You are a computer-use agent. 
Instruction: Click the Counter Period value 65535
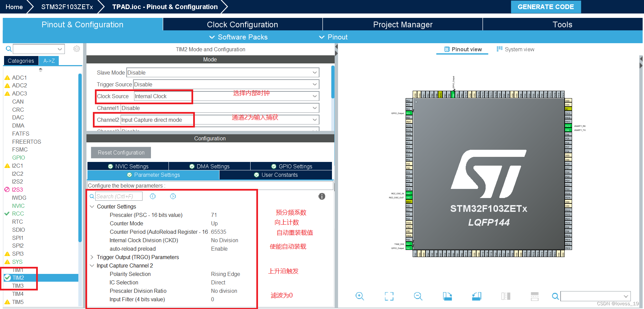tap(218, 232)
